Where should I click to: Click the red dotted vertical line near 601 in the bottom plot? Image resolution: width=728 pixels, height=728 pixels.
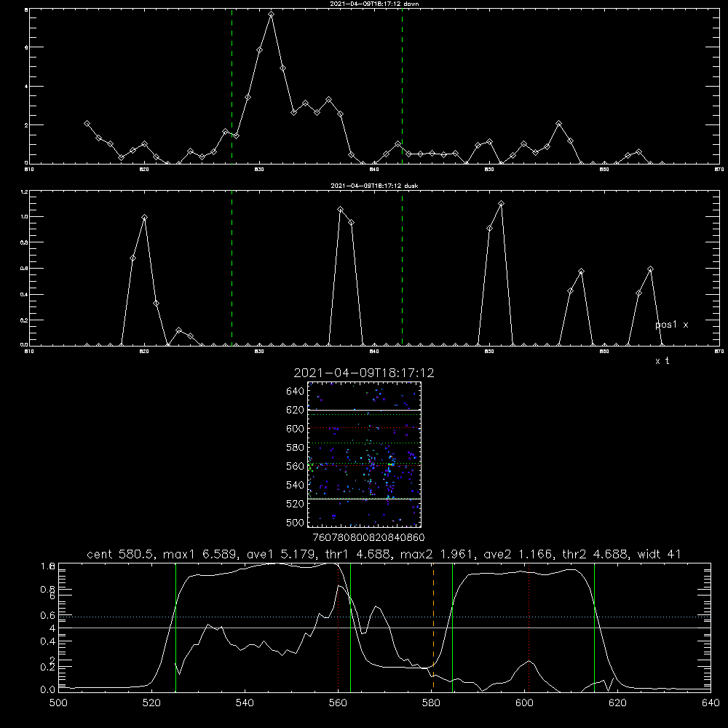529,627
